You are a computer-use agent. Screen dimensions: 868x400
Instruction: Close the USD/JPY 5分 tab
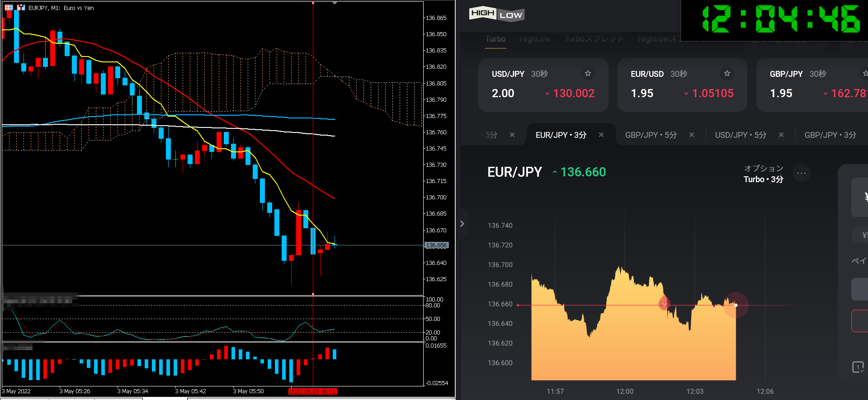point(781,135)
